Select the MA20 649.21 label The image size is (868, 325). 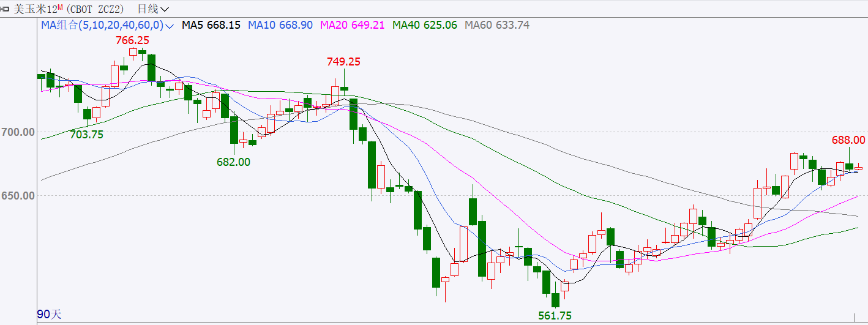point(353,25)
